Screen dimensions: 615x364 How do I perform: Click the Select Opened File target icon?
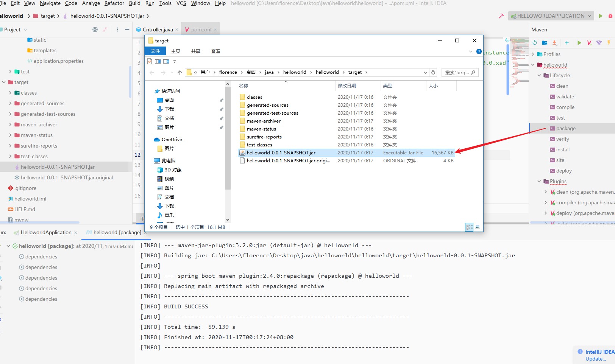(x=95, y=30)
